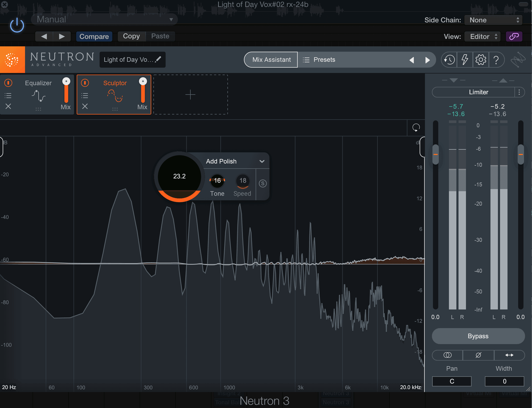Click the output meter up-triangle marker
The image size is (532, 408).
click(503, 80)
